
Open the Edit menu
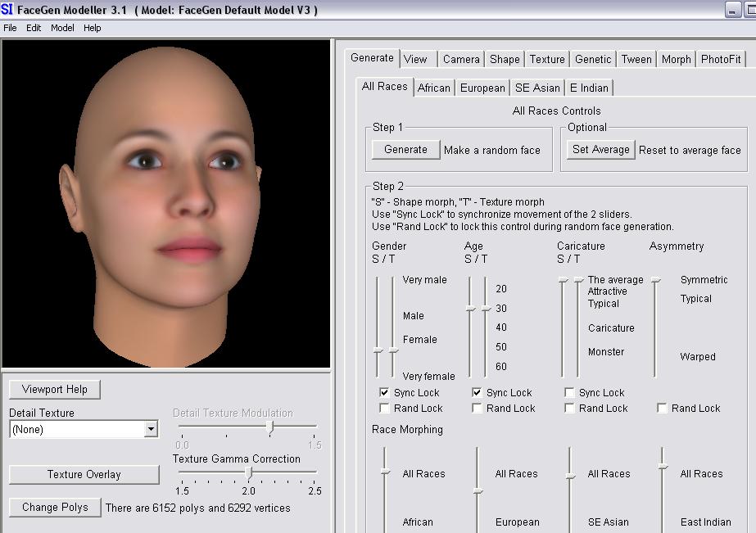[x=34, y=28]
